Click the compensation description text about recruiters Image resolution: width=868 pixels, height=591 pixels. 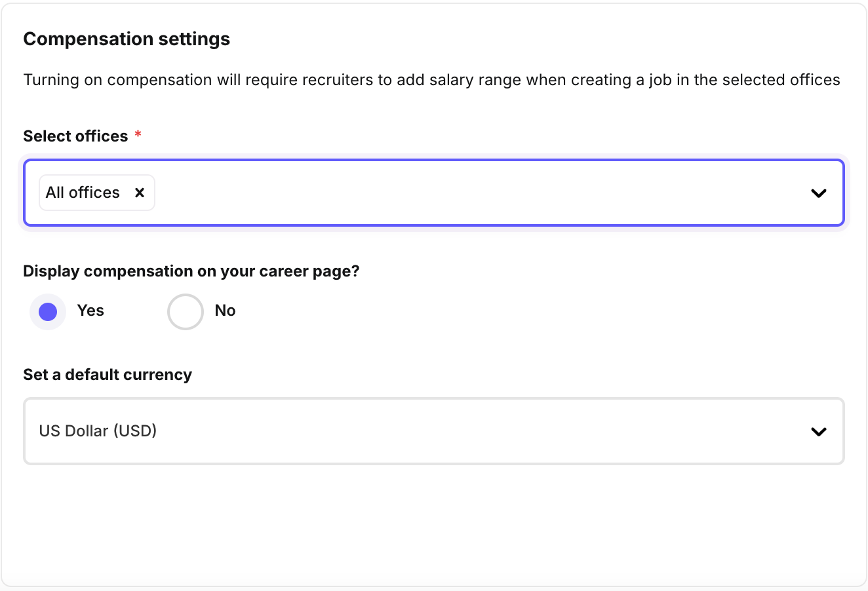pos(431,80)
